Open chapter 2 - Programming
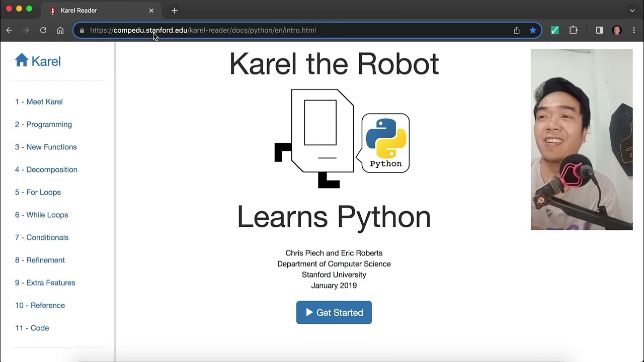The height and width of the screenshot is (362, 644). pyautogui.click(x=43, y=124)
